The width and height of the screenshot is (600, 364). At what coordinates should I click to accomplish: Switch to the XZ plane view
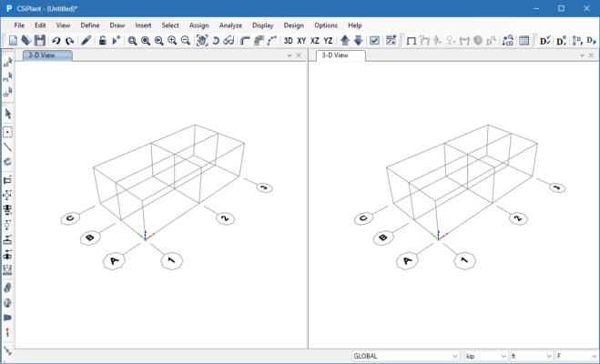[314, 41]
